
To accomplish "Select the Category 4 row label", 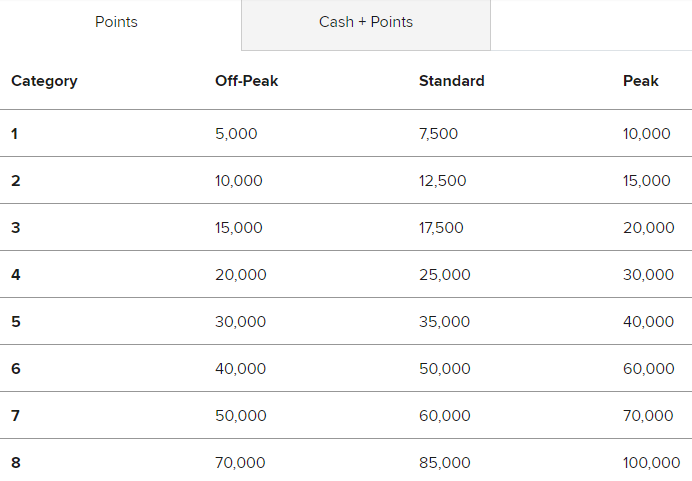I will click(x=16, y=275).
